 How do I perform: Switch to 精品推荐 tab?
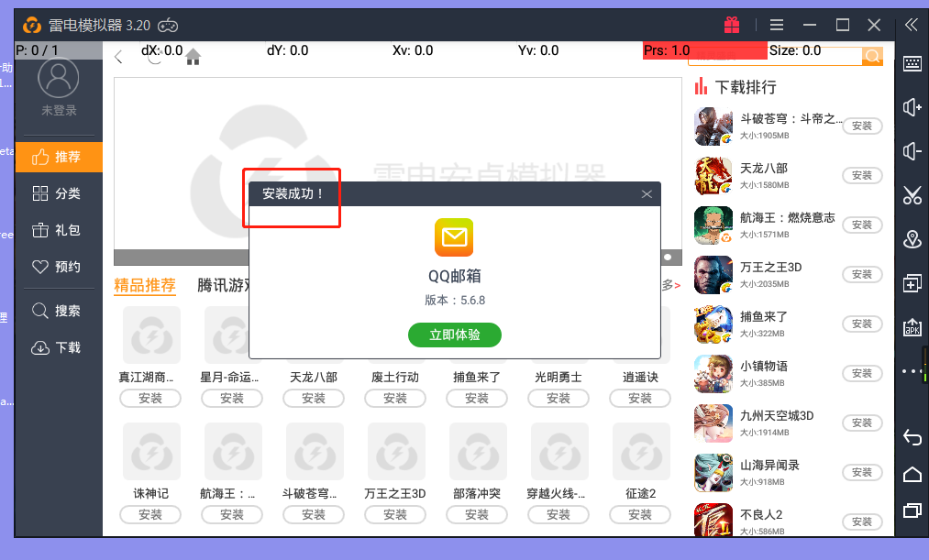point(145,285)
